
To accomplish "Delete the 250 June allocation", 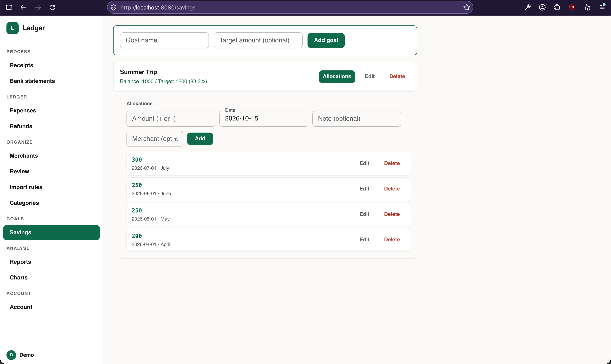I will coord(392,189).
